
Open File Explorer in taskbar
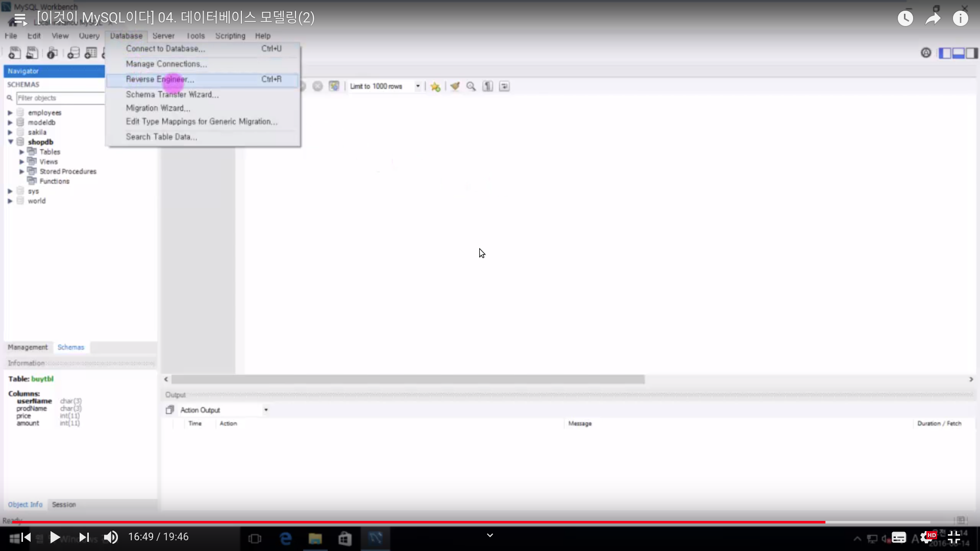pos(315,538)
